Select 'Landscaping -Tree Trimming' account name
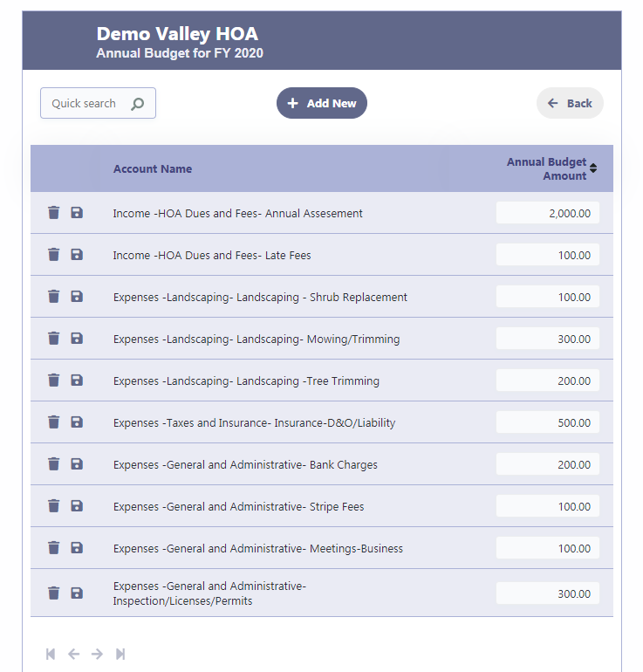This screenshot has width=643, height=672. click(308, 381)
